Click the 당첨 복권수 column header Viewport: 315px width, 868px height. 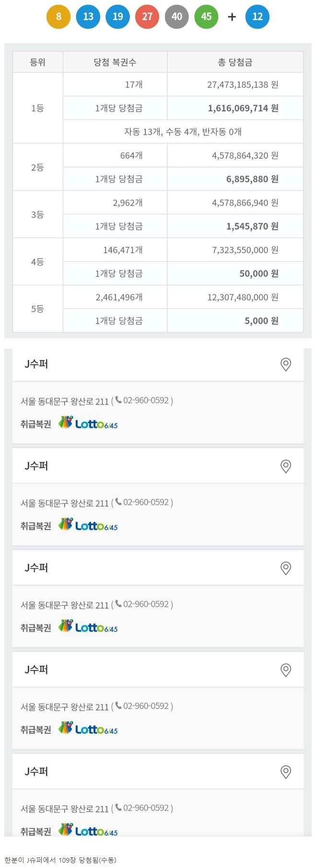115,62
